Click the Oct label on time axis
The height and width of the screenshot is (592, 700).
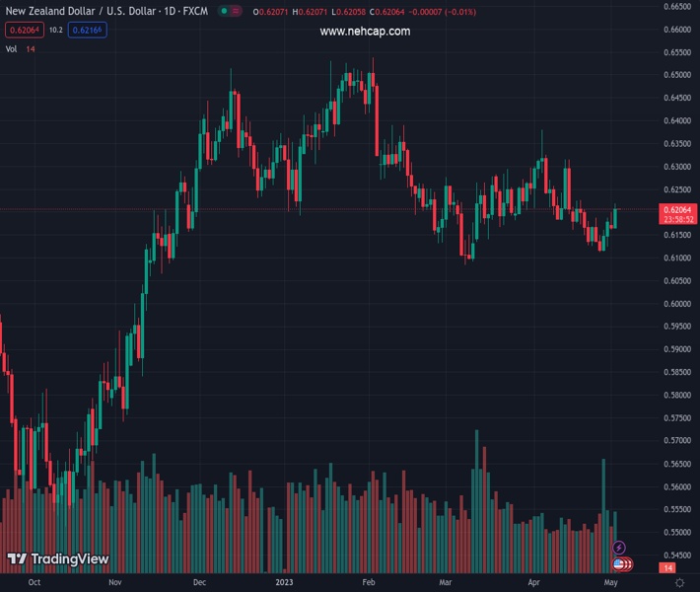[35, 583]
